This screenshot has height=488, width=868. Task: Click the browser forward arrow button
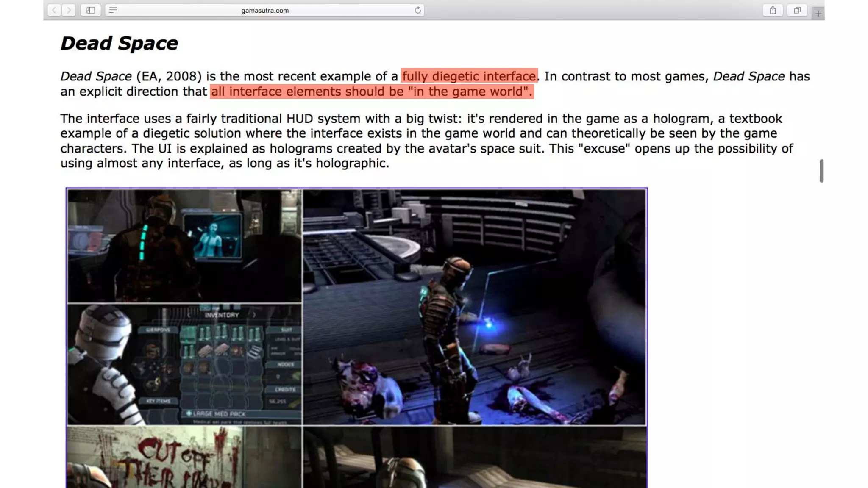click(x=69, y=10)
